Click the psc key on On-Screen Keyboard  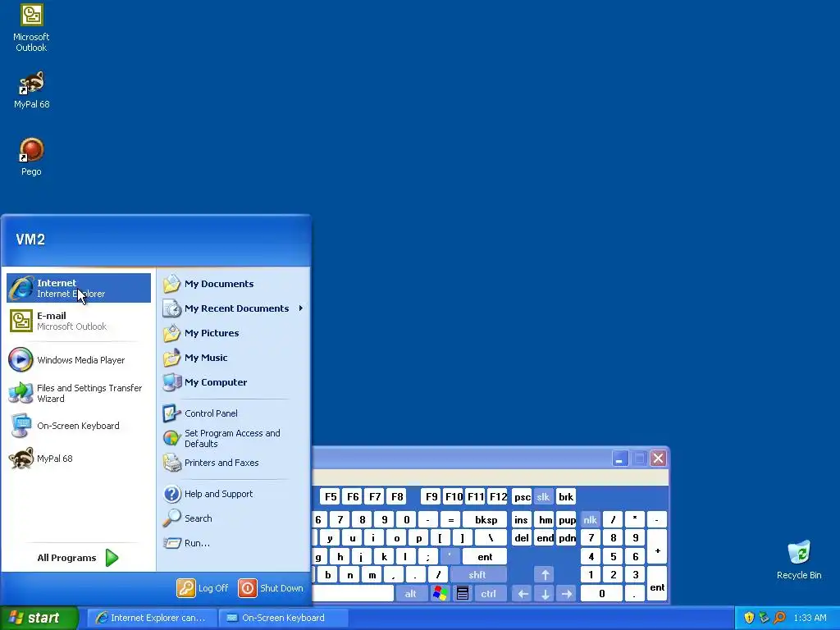point(523,496)
